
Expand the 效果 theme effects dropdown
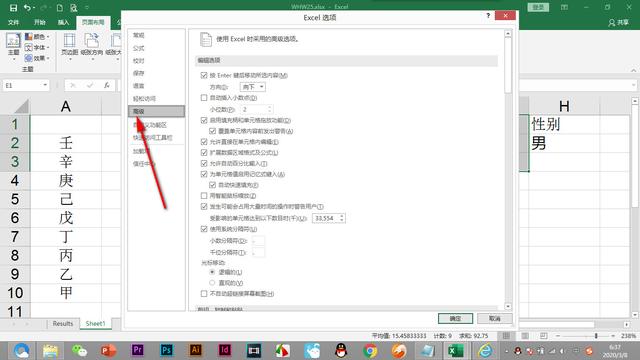coord(48,58)
